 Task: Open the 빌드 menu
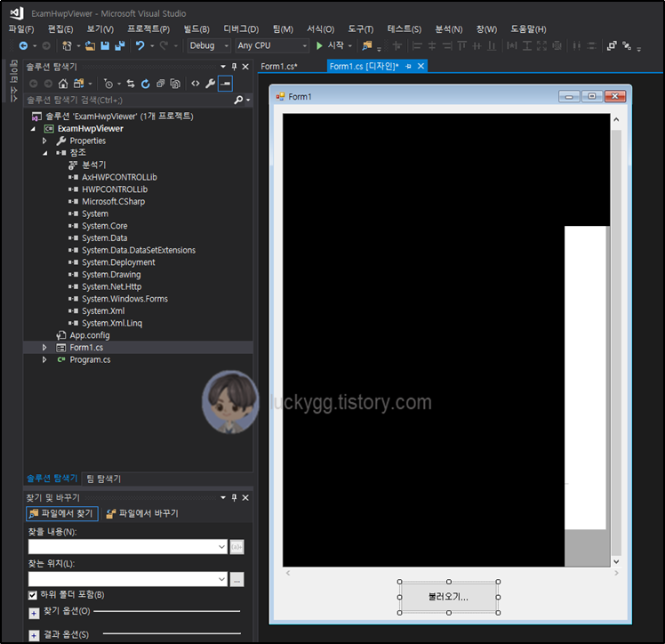tap(196, 29)
